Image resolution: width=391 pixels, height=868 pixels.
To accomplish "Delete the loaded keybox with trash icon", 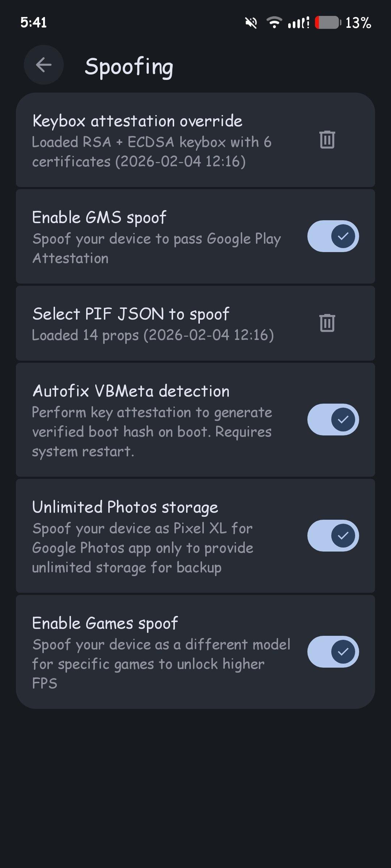I will point(327,140).
